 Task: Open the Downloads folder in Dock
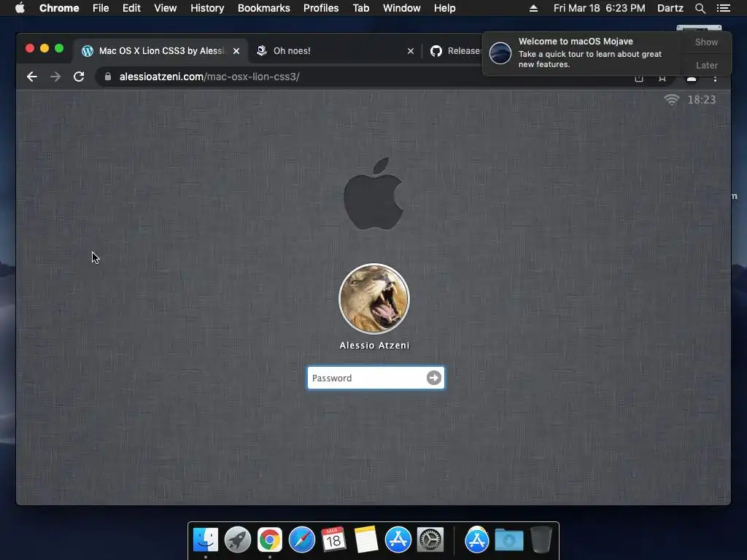point(508,540)
